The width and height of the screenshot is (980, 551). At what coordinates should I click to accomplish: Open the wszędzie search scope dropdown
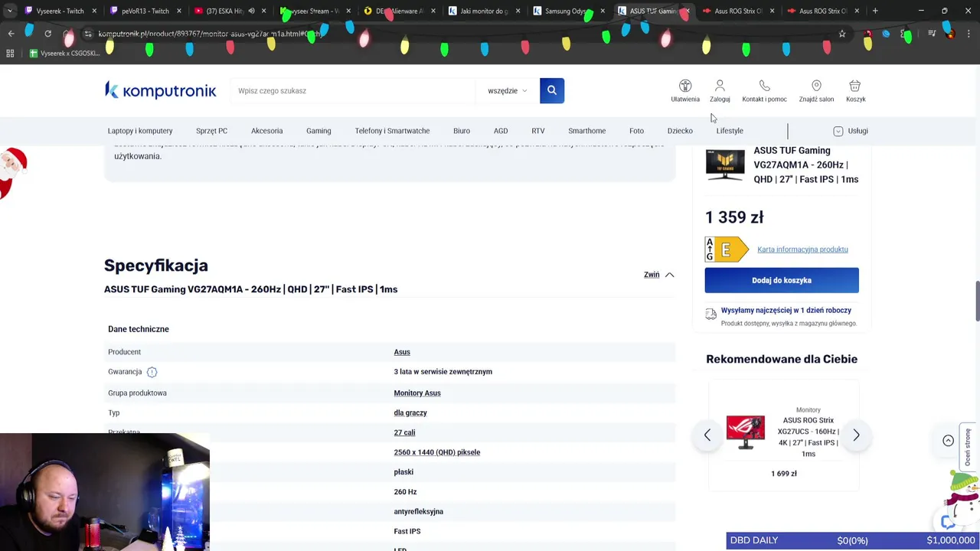coord(508,90)
